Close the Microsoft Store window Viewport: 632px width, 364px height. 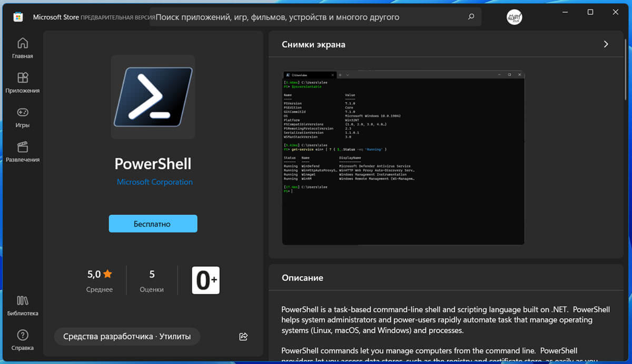click(616, 12)
